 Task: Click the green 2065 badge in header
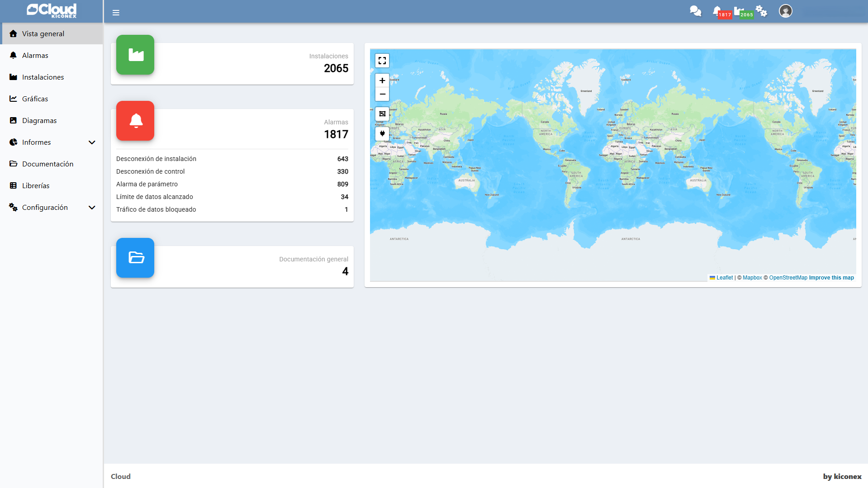tap(747, 14)
